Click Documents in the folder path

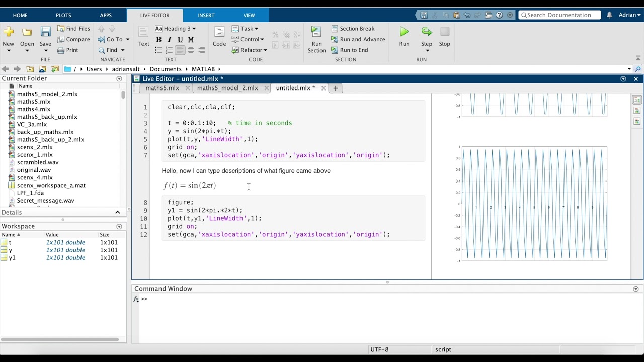[166, 69]
